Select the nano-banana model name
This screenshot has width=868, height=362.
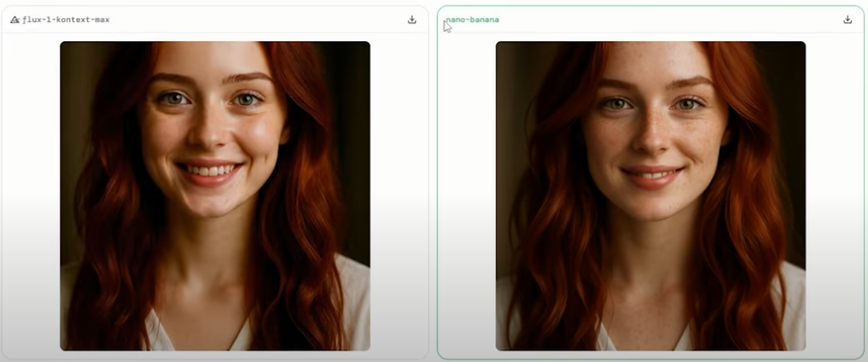[x=472, y=20]
